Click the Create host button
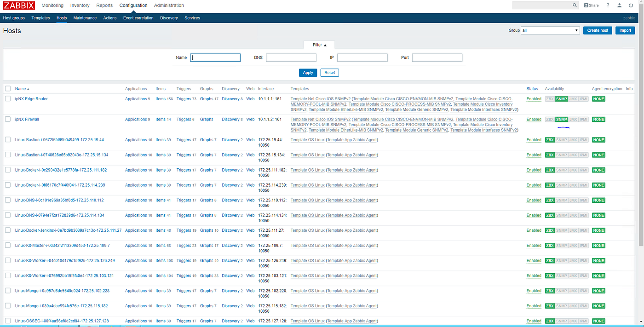Image resolution: width=644 pixels, height=327 pixels. [598, 30]
